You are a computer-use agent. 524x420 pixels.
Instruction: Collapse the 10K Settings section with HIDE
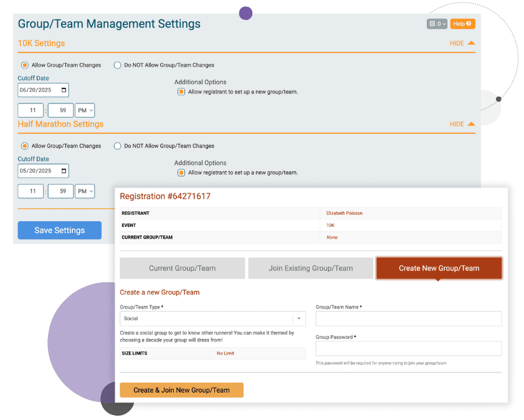coord(462,43)
